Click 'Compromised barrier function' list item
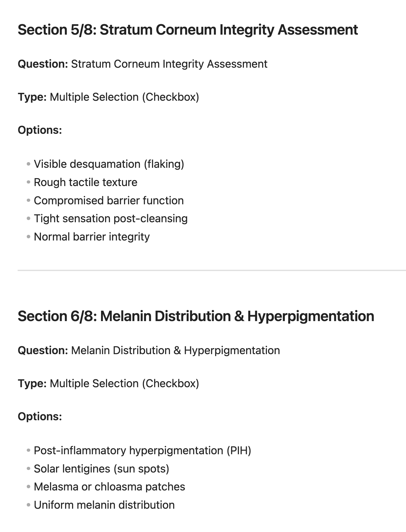The image size is (406, 532). coord(109,201)
